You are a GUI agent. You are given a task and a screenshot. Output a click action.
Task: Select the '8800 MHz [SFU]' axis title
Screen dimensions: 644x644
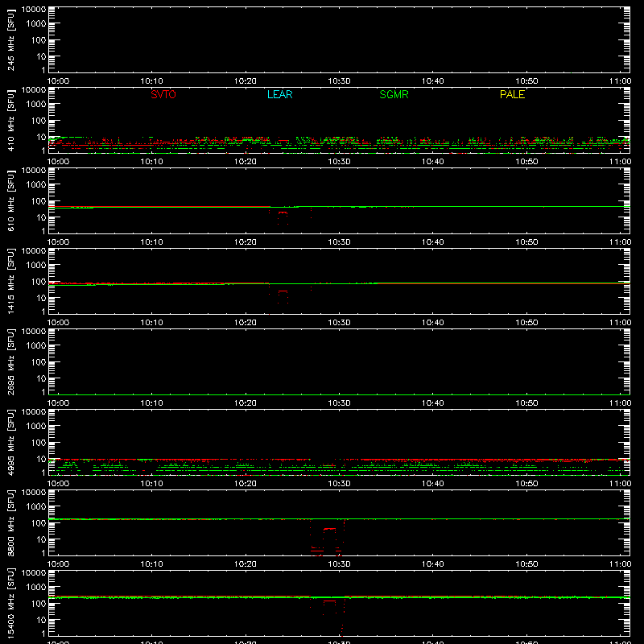tap(11, 522)
